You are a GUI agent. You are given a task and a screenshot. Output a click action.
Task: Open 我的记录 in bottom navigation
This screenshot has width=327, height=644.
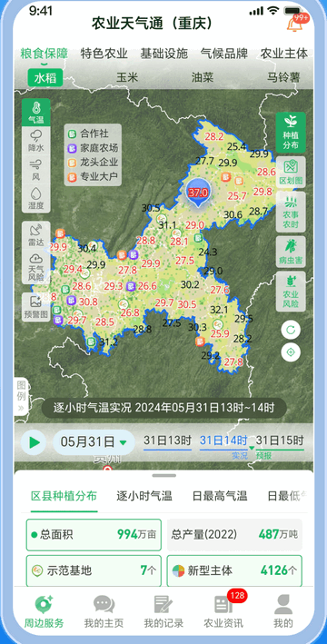(163, 611)
